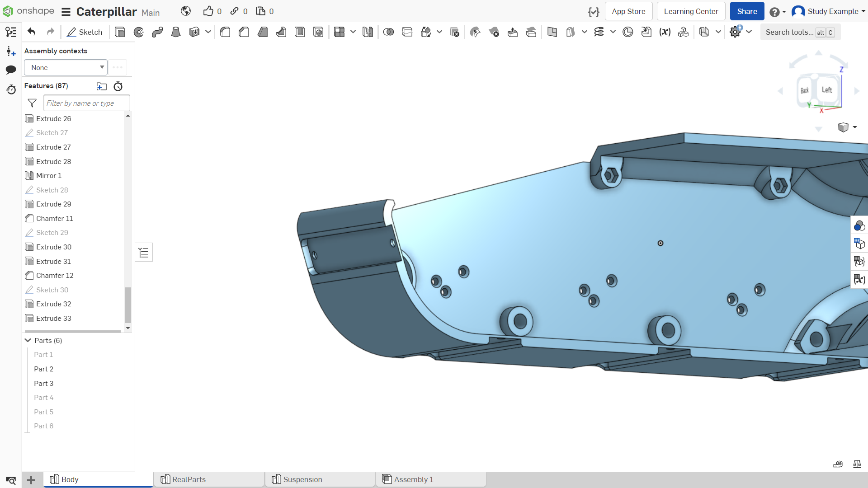
Task: Open the Appearances panel icon
Action: [x=859, y=225]
